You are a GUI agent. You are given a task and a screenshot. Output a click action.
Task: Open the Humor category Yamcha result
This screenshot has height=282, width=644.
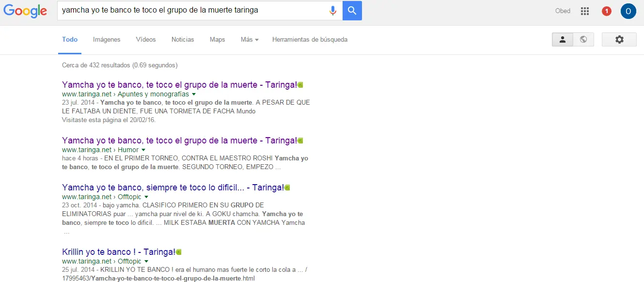(179, 141)
